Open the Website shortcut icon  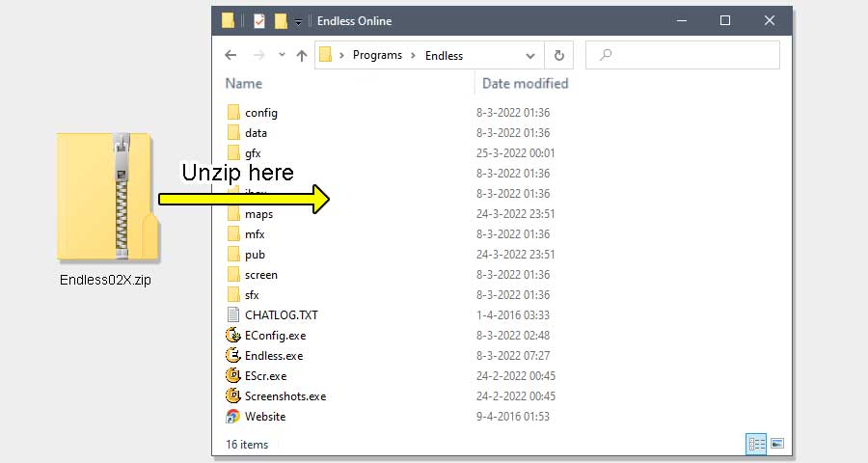[232, 417]
